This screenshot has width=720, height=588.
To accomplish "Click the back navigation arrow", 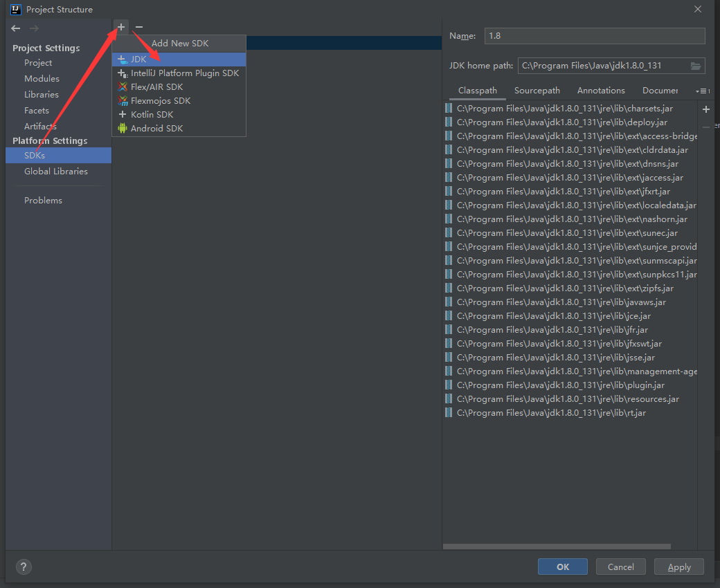I will coord(16,28).
